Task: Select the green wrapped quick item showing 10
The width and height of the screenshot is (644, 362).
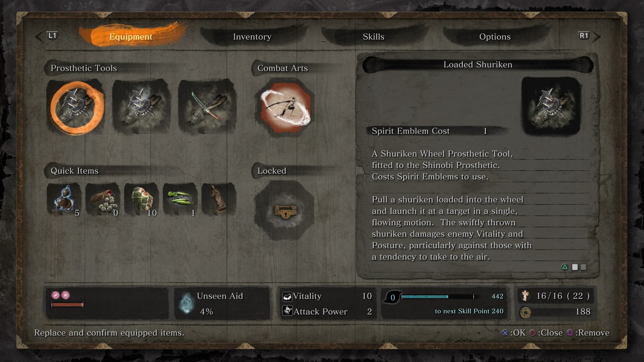Action: point(142,200)
